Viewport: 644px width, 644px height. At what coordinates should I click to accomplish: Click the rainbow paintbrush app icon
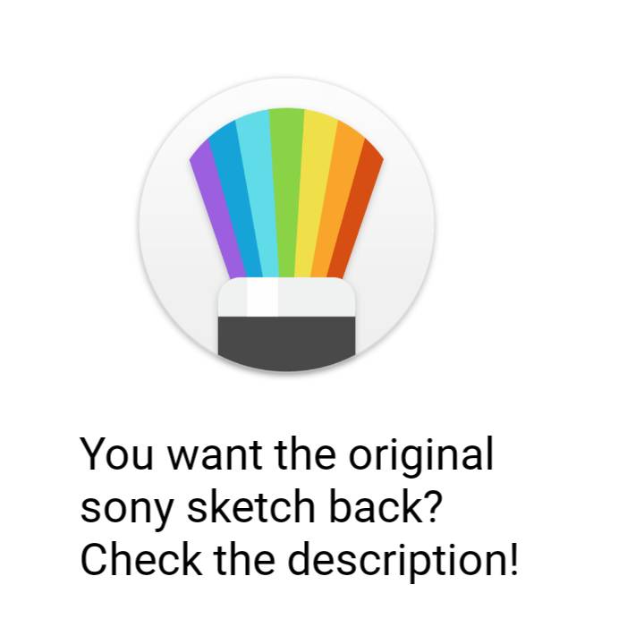(x=287, y=225)
